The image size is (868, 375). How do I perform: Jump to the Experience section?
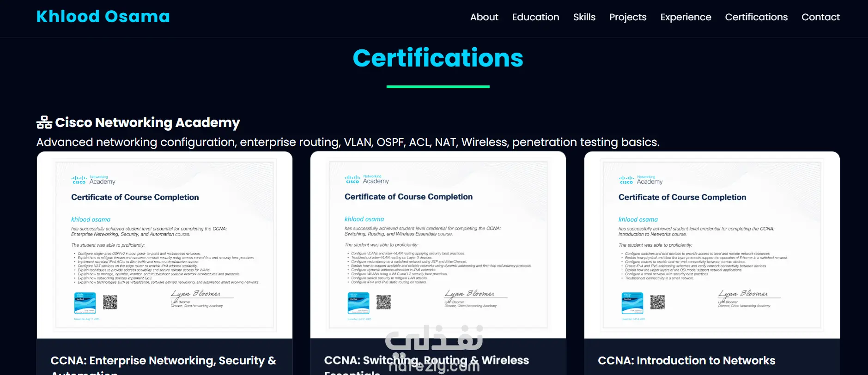pyautogui.click(x=686, y=17)
